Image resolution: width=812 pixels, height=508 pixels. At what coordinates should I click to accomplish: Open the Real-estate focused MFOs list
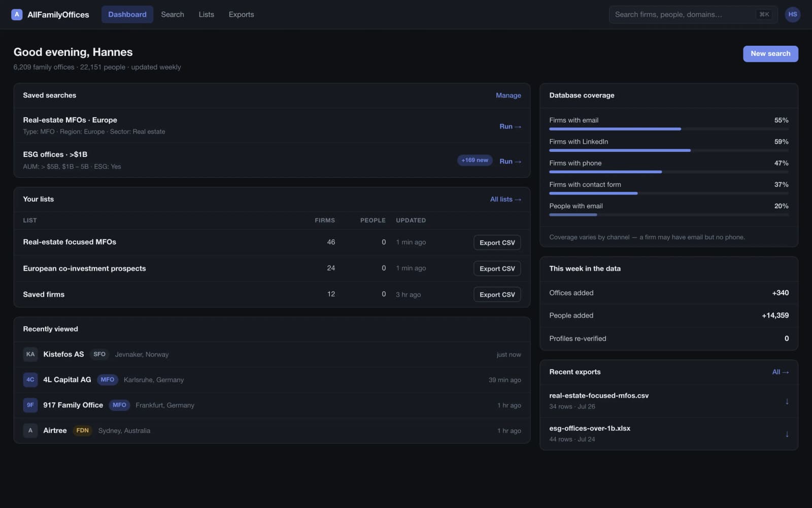tap(70, 242)
